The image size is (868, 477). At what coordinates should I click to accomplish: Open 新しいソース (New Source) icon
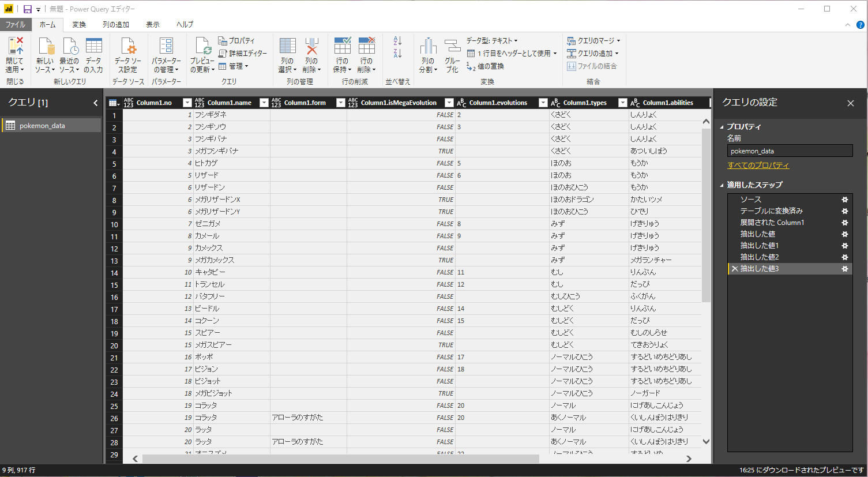[46, 46]
